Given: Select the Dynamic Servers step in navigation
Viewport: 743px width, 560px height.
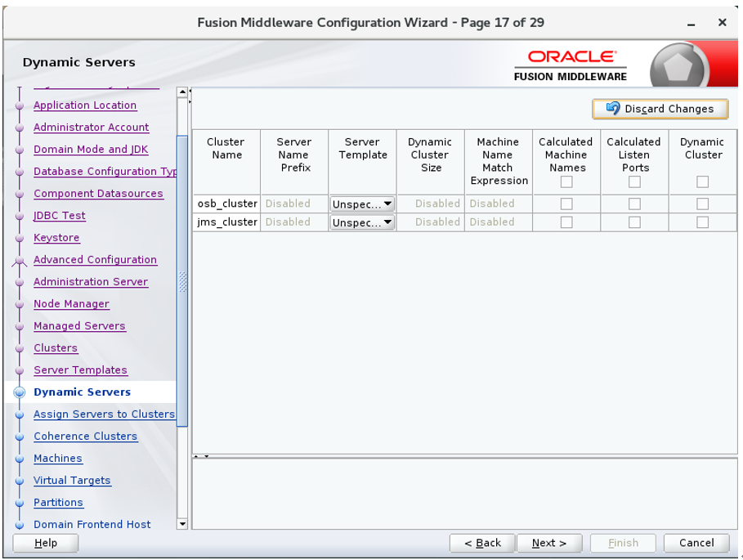Looking at the screenshot, I should pos(83,392).
